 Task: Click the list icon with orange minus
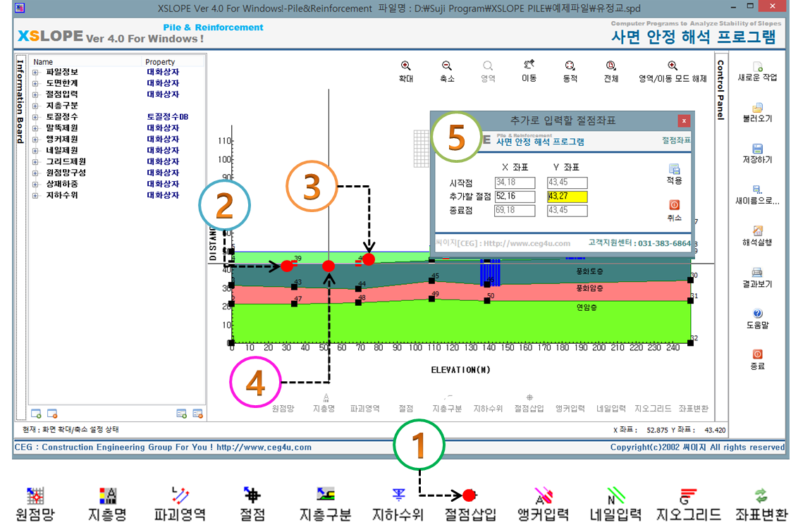click(198, 414)
